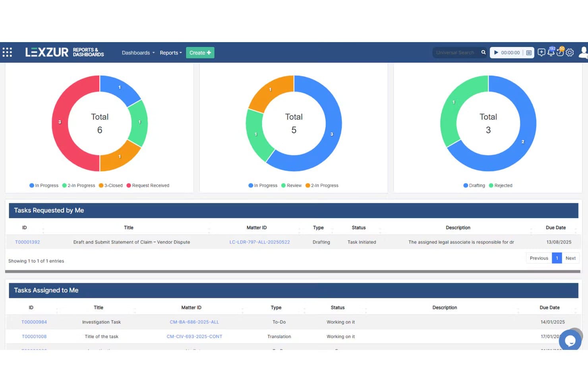Image resolution: width=588 pixels, height=392 pixels.
Task: Open matter LC-LDR-797-ALL-20250522
Action: click(x=259, y=242)
